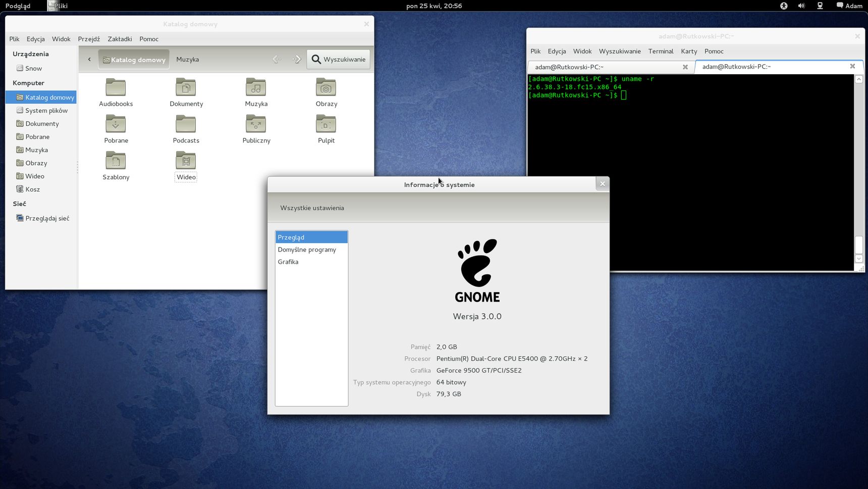Click Podgląd activities button in top bar
The height and width of the screenshot is (489, 868).
coord(18,6)
